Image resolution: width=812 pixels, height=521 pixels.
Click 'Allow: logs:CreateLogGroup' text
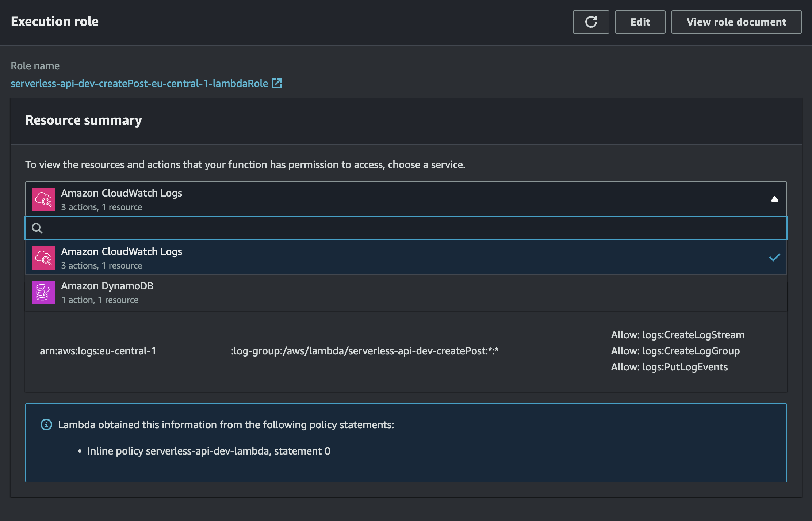point(675,351)
